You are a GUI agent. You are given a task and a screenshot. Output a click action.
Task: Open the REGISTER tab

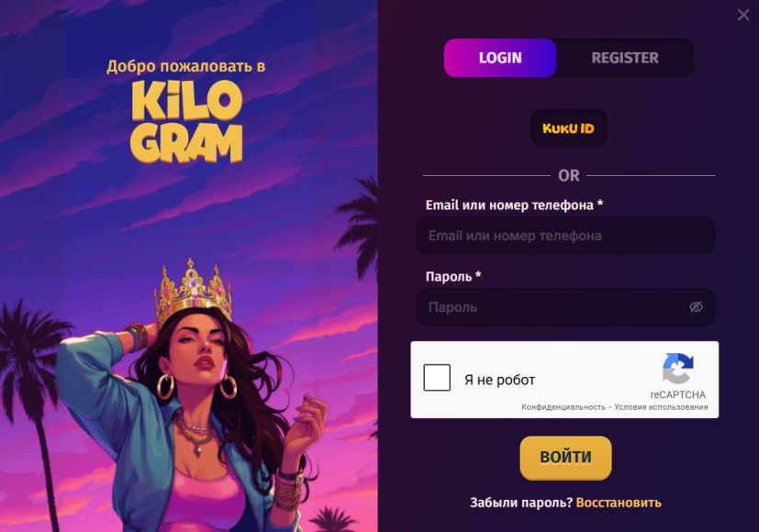click(625, 58)
